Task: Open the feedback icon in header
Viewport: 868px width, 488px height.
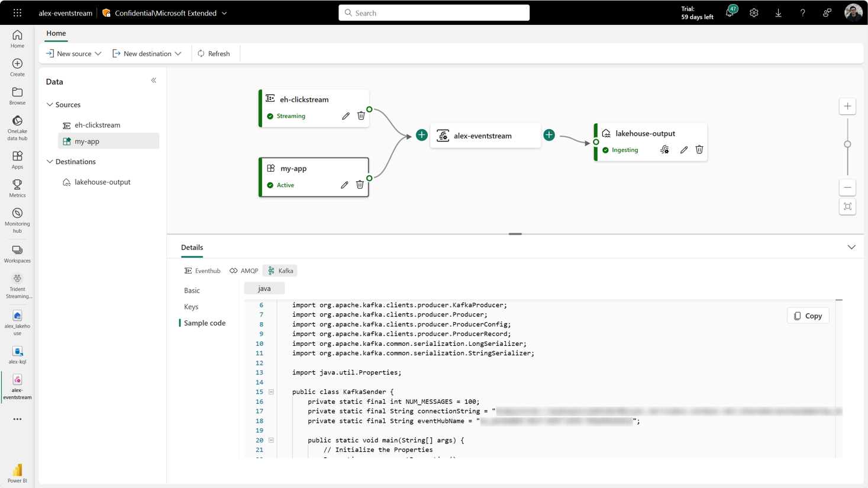Action: (827, 12)
